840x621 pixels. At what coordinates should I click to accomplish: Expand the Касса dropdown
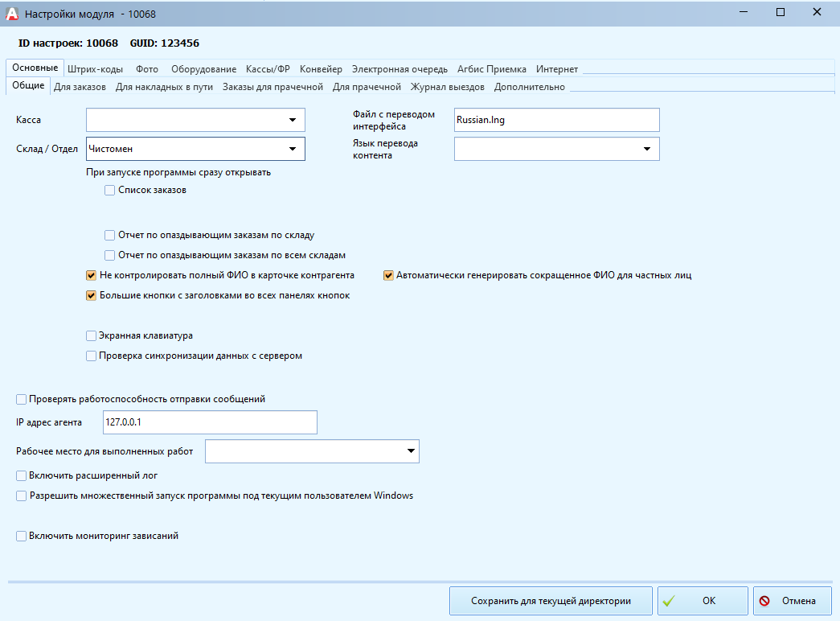click(293, 120)
